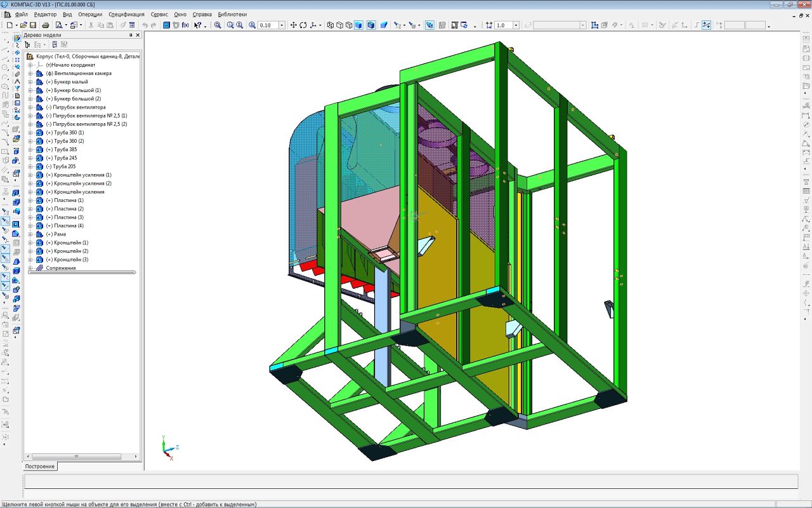Open the zoom scale dropdown showing 0.10
Viewport: 812px width, 508px height.
point(282,25)
